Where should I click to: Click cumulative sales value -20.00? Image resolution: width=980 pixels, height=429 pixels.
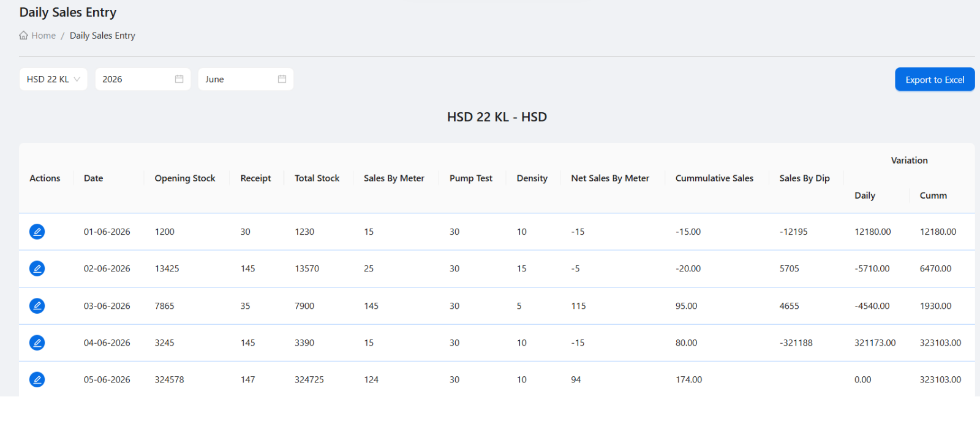pyautogui.click(x=688, y=268)
